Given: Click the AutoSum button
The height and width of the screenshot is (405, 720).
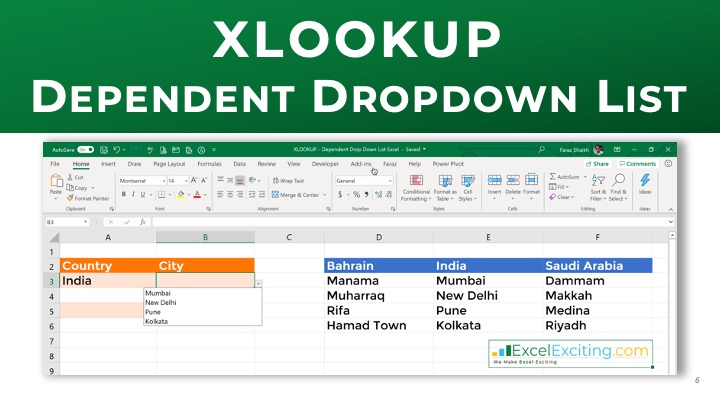Looking at the screenshot, I should click(x=564, y=177).
